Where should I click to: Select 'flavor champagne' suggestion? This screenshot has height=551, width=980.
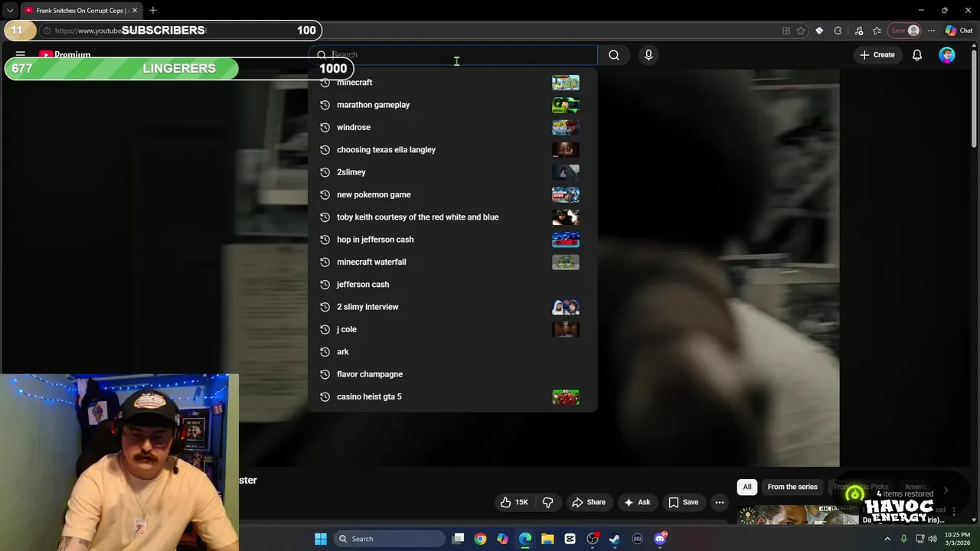pyautogui.click(x=452, y=374)
